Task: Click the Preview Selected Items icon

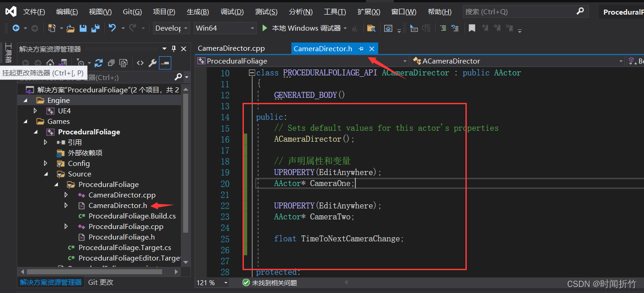Action: [165, 63]
